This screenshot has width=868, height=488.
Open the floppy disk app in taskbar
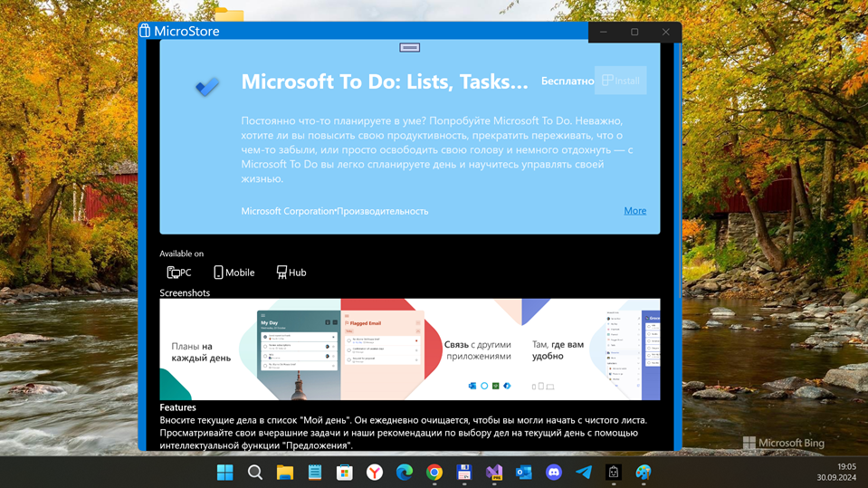click(464, 473)
